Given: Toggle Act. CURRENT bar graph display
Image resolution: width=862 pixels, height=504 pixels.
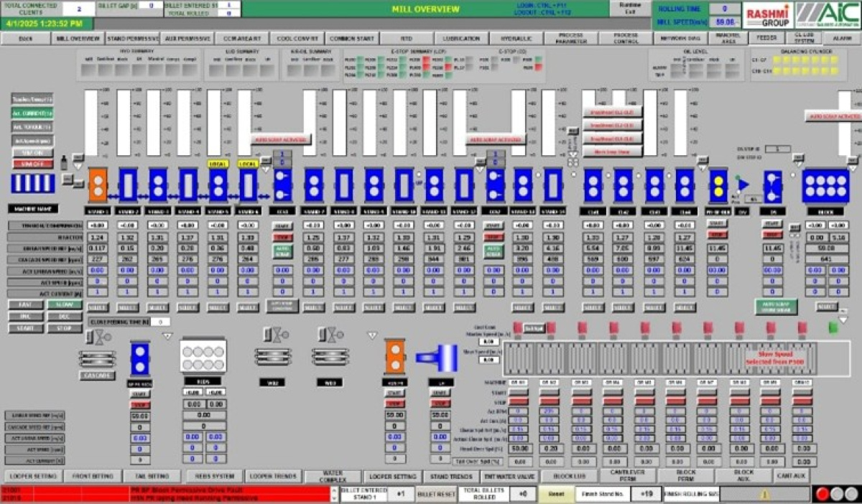Looking at the screenshot, I should tap(32, 113).
